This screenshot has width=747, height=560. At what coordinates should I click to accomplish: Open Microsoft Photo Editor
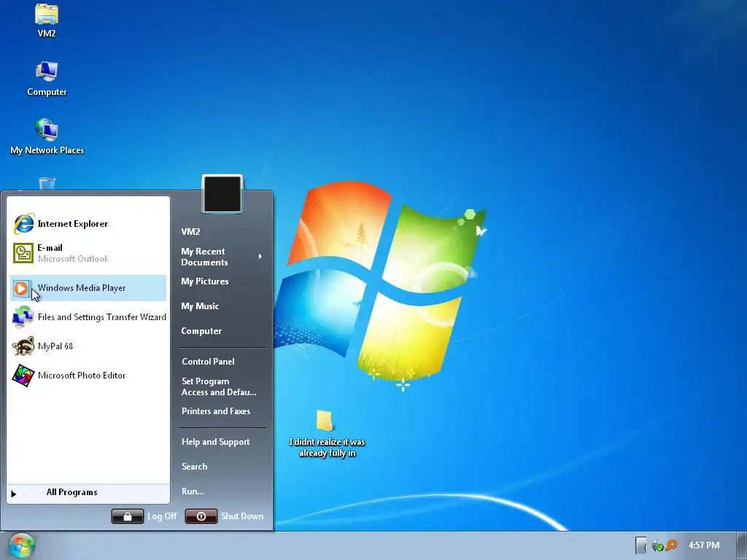[88, 376]
